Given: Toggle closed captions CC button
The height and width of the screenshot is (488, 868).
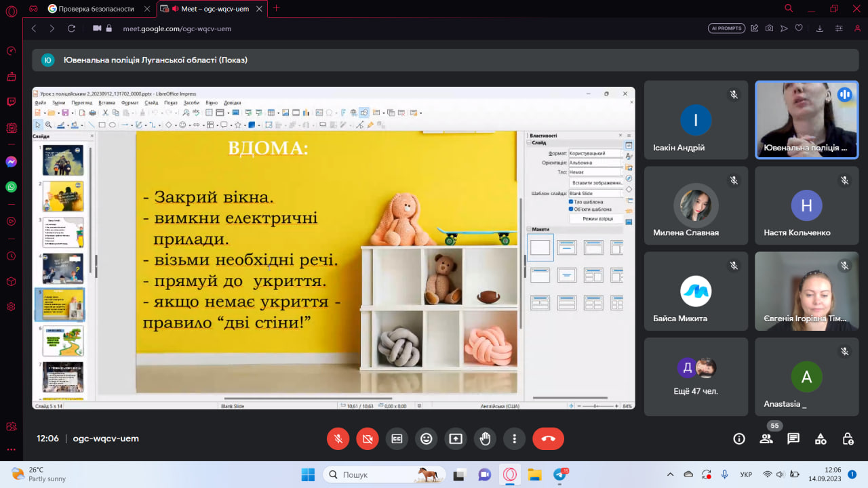Looking at the screenshot, I should click(397, 439).
